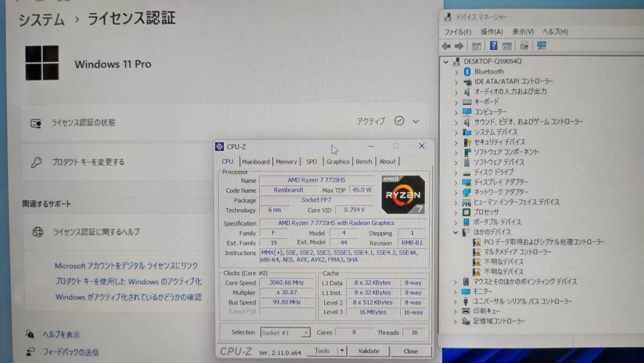Expand the ライセンス認証の状態 chevron

pos(416,121)
